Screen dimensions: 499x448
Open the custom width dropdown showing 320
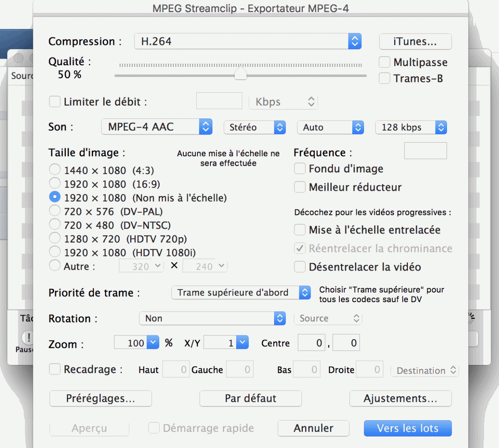coord(141,266)
